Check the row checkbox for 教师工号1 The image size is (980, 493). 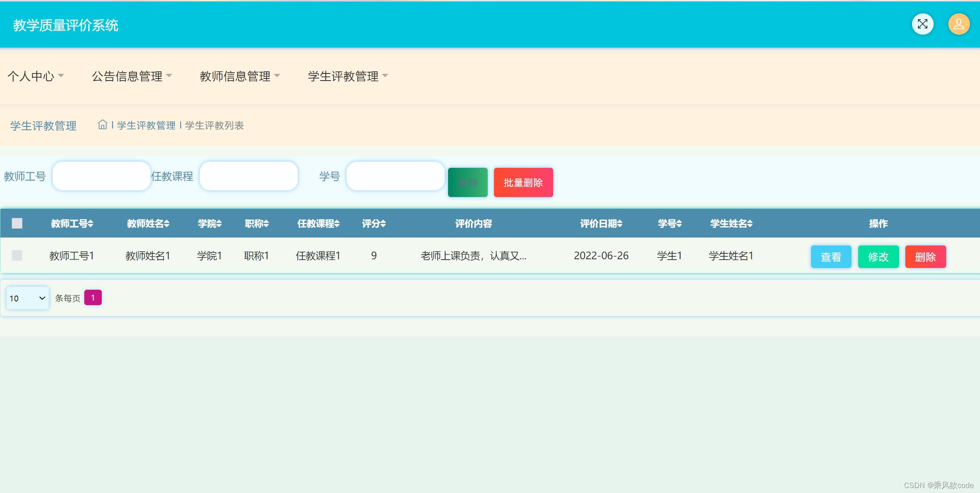click(x=17, y=255)
